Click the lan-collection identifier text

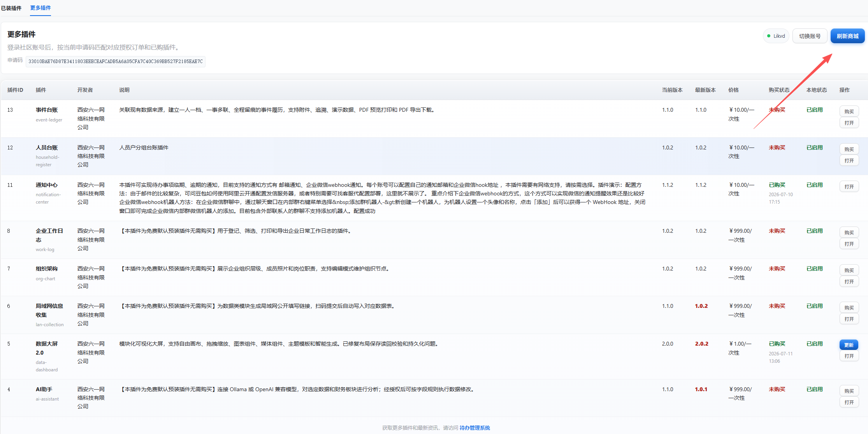pos(50,325)
